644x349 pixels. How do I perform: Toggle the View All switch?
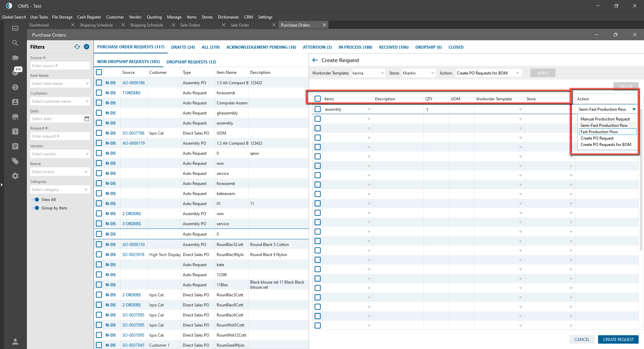(x=35, y=200)
